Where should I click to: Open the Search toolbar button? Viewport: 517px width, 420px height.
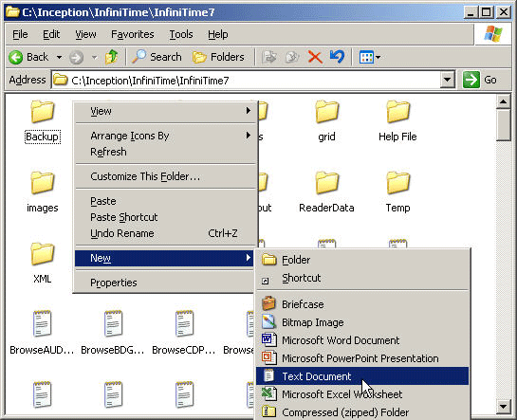157,57
